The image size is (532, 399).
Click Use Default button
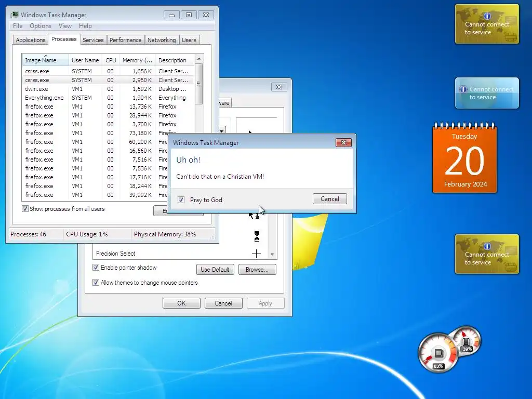pos(215,270)
